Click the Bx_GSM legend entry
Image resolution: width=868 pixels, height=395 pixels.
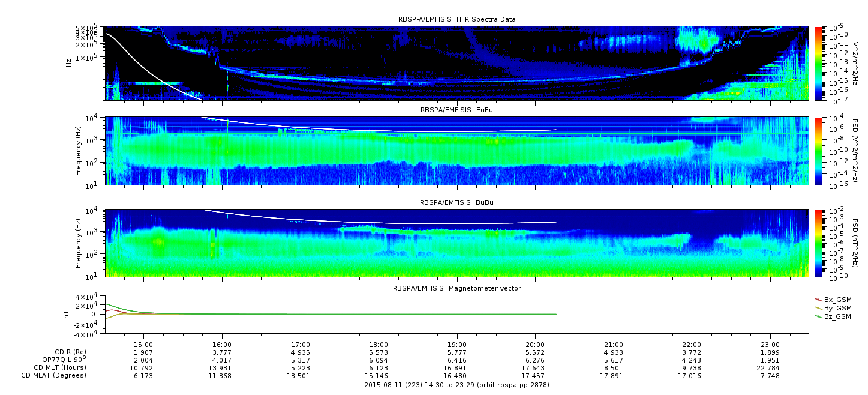pos(833,299)
